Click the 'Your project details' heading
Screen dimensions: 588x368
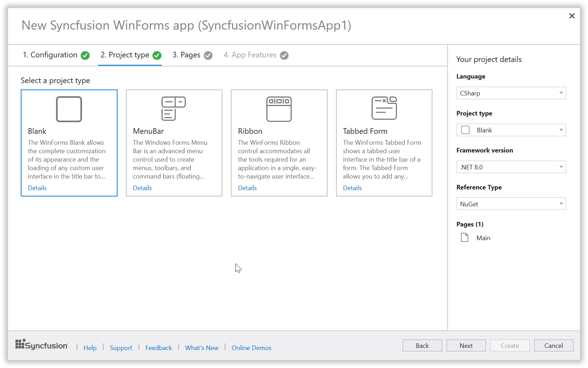coord(489,59)
